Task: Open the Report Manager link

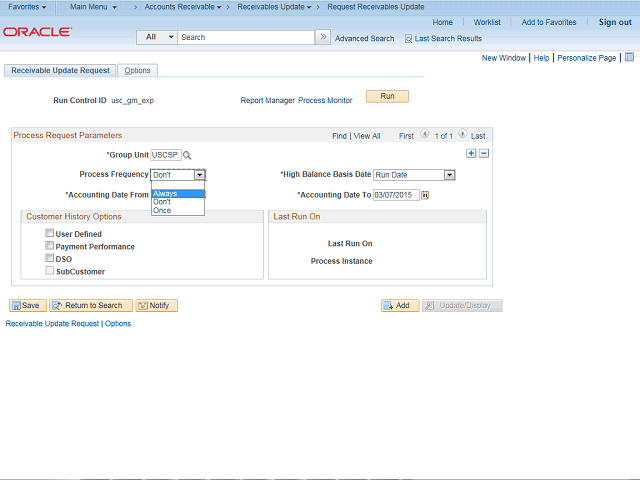Action: [267, 100]
